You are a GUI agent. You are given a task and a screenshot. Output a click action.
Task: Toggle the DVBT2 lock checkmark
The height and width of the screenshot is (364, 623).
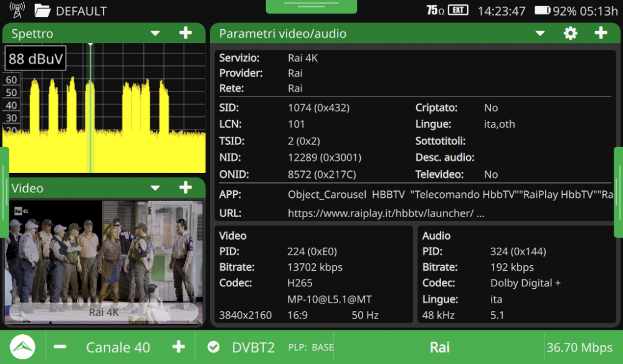214,347
